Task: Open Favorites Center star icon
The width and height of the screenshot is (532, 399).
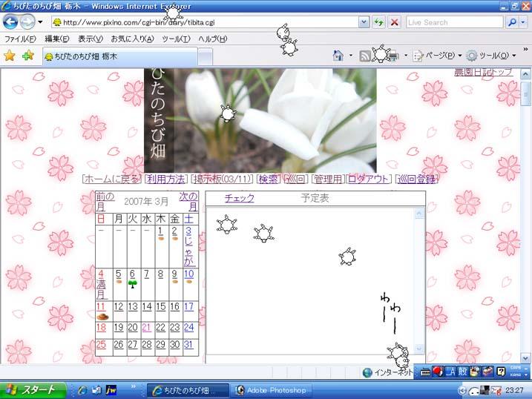Action: point(10,56)
